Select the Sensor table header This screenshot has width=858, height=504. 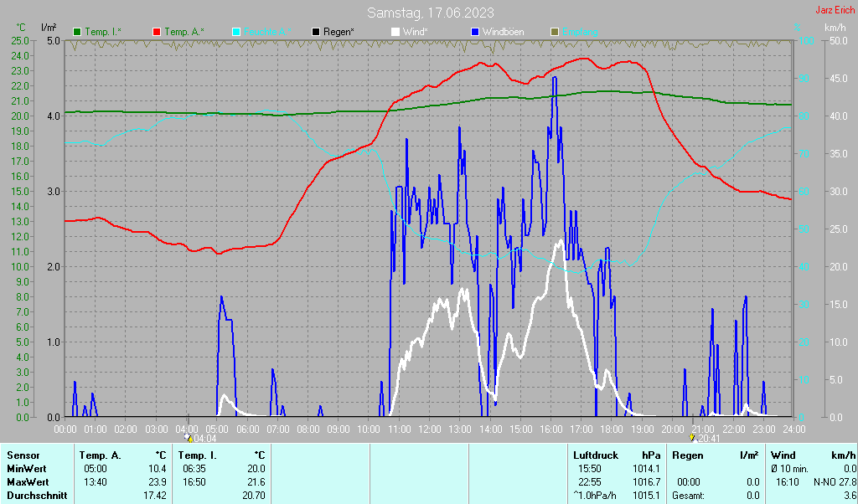point(23,455)
